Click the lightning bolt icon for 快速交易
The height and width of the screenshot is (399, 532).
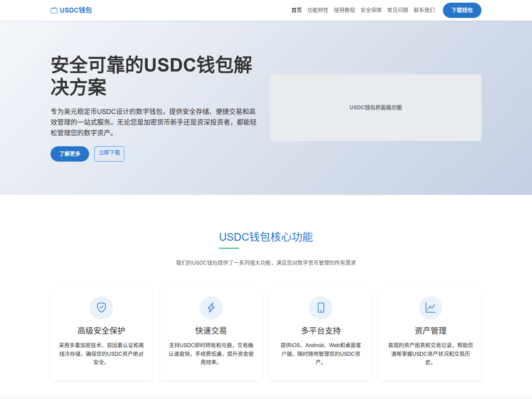point(211,308)
